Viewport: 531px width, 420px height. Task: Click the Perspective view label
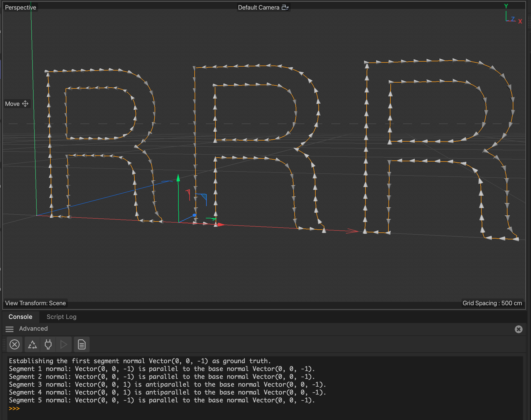coord(21,8)
